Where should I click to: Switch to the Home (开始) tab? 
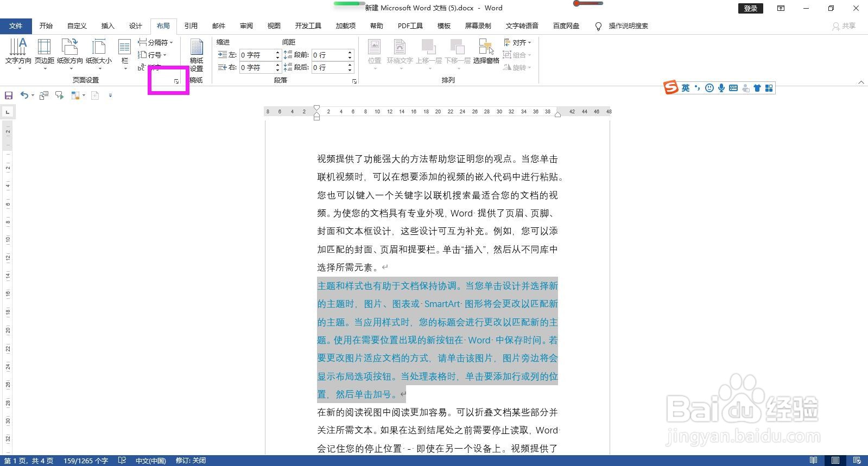click(46, 25)
